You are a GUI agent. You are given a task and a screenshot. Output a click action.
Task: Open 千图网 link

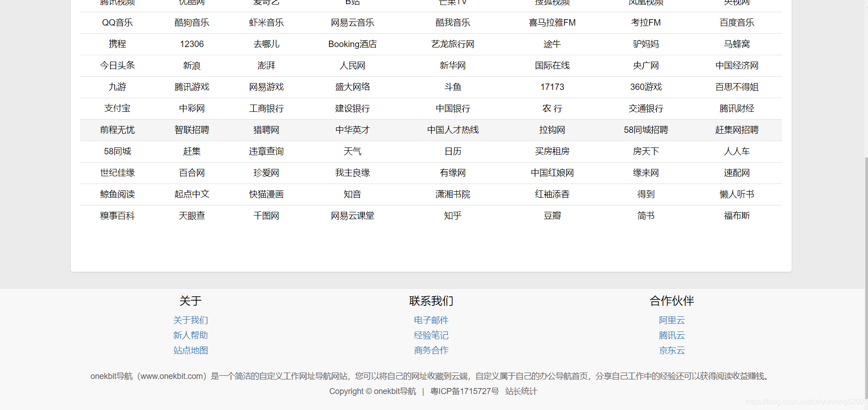pyautogui.click(x=266, y=216)
